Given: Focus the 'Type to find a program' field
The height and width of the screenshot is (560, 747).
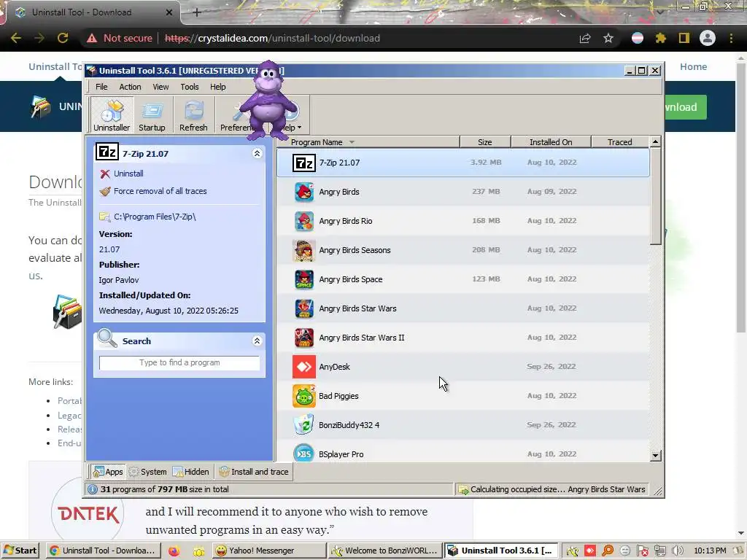Looking at the screenshot, I should [179, 363].
